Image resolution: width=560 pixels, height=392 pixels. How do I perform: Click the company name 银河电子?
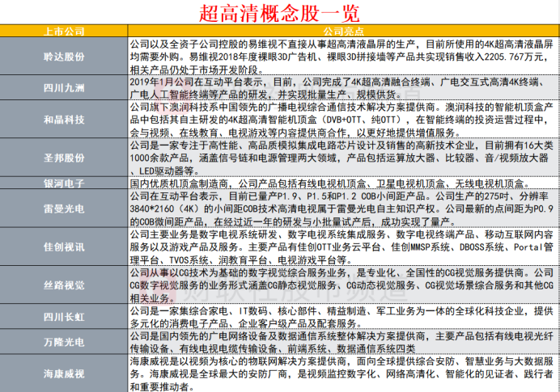[x=64, y=183]
